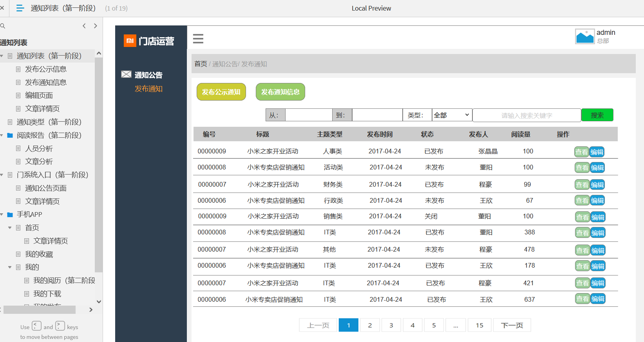Click the green 搜索 button
Image resolution: width=644 pixels, height=342 pixels.
pos(597,115)
